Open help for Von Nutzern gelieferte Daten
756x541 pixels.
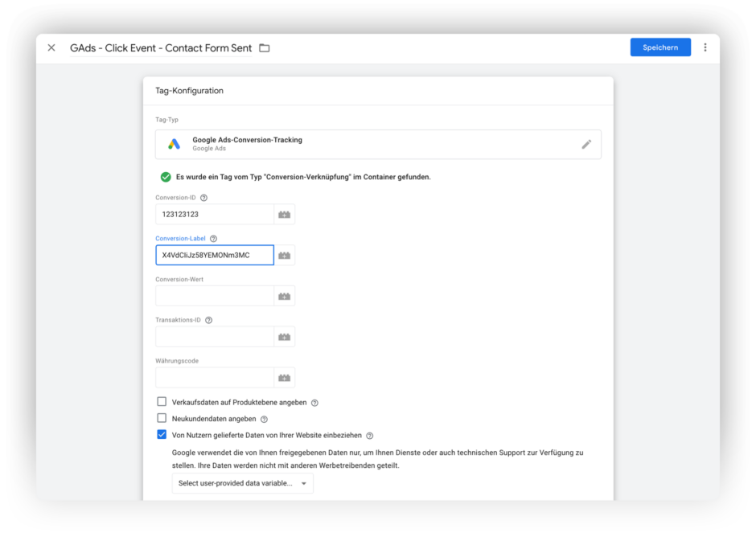(370, 436)
